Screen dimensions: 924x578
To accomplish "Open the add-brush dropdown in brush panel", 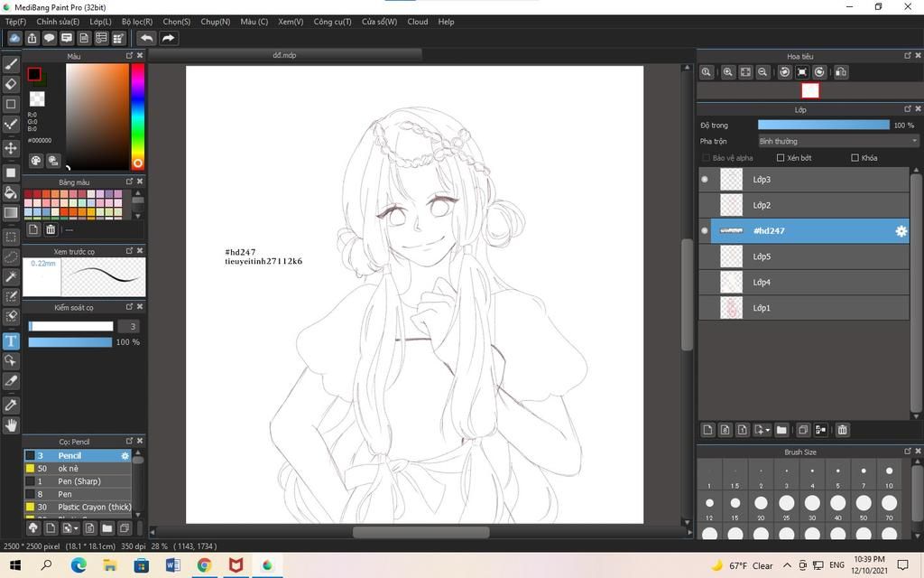I will [x=76, y=528].
